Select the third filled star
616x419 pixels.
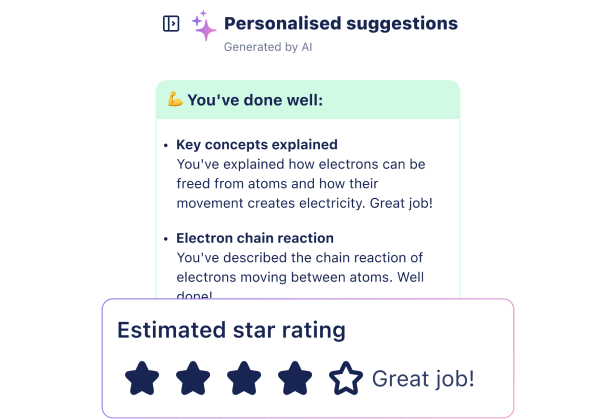[x=244, y=378]
